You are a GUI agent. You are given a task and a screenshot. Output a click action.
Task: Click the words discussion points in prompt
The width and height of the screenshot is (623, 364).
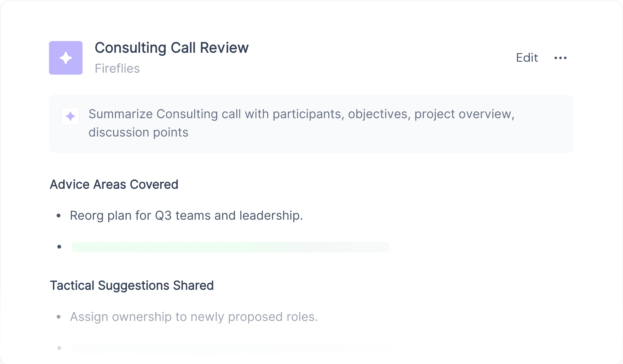point(138,132)
